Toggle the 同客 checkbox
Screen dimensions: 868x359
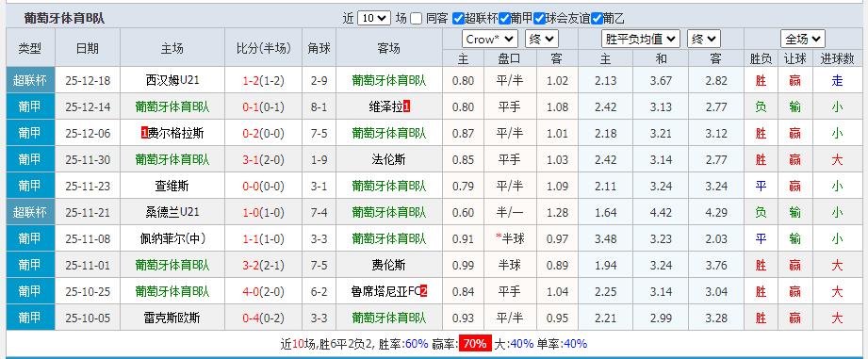click(417, 18)
